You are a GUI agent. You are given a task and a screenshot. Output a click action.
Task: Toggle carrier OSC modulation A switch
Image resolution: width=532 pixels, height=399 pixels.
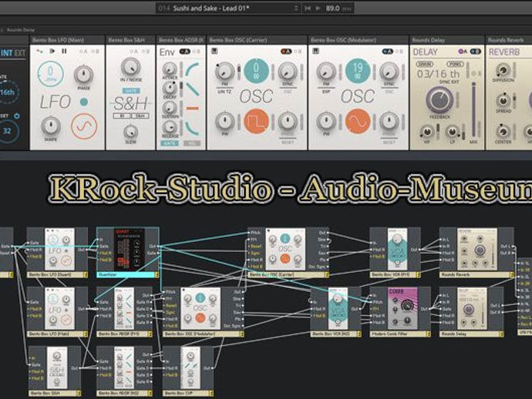click(x=286, y=52)
